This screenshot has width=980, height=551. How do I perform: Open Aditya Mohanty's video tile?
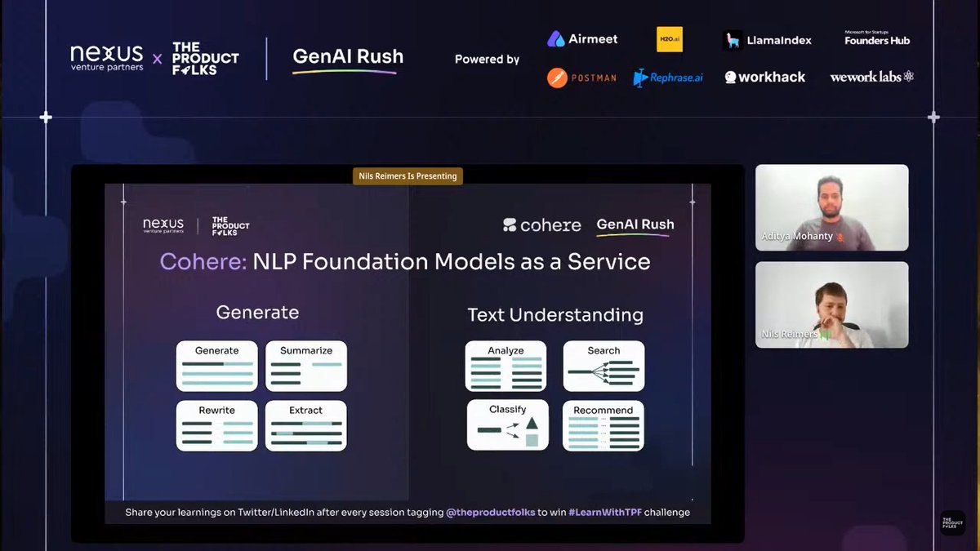coord(831,207)
